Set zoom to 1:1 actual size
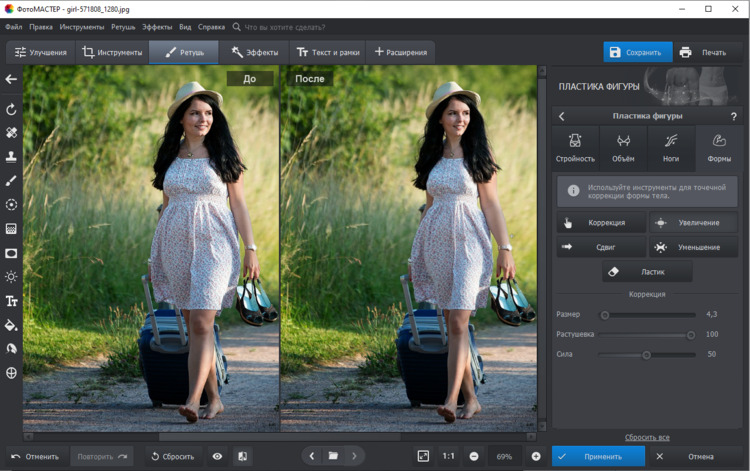Viewport: 750px width, 471px height. click(x=449, y=456)
